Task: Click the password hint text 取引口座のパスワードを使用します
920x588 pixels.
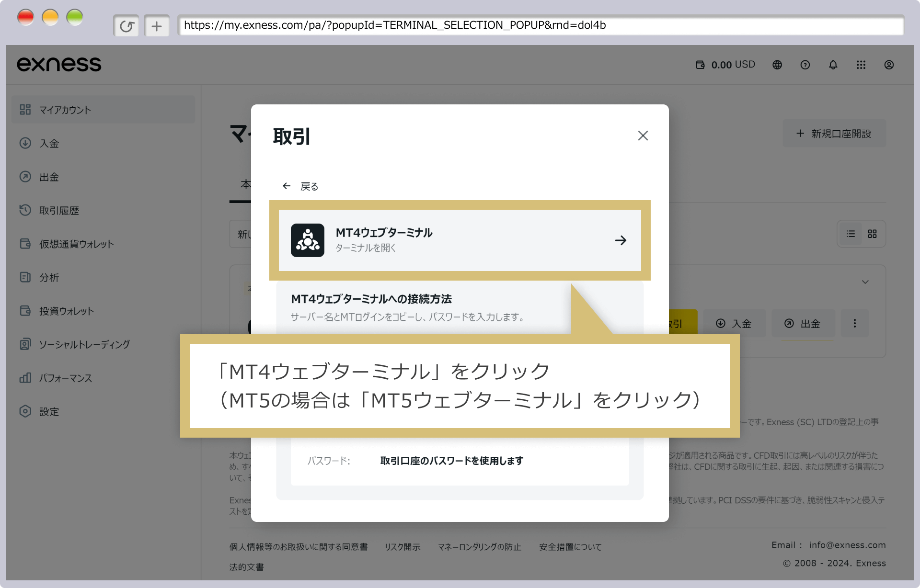Action: (452, 461)
